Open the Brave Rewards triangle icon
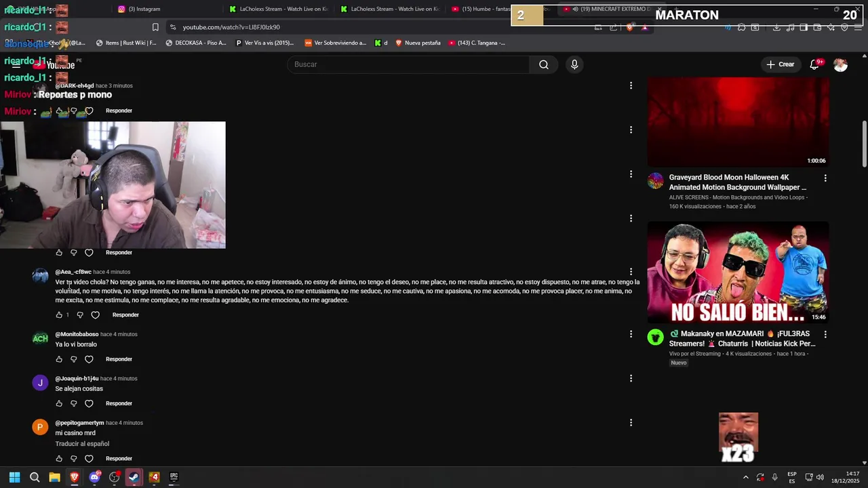The width and height of the screenshot is (868, 488). pos(644,27)
